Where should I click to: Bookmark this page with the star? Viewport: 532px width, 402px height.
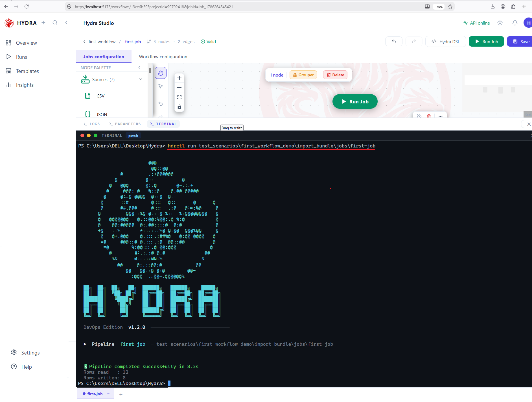click(x=450, y=6)
